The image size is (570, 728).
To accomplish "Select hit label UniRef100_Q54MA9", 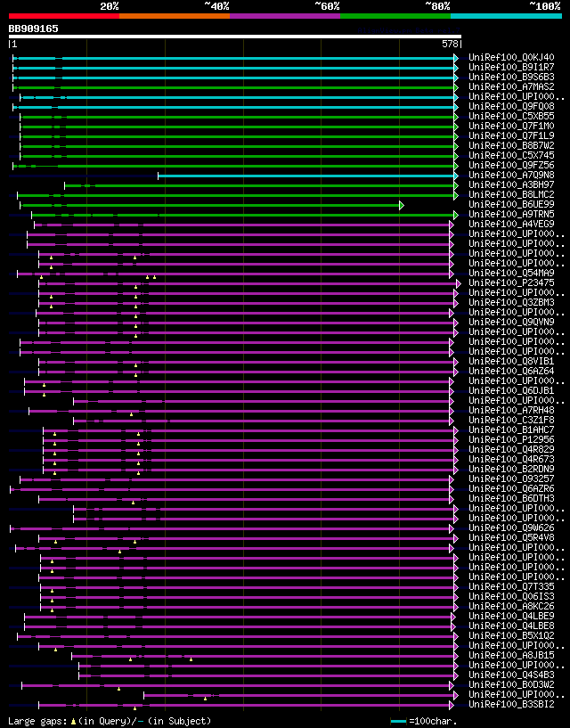I will tap(511, 273).
